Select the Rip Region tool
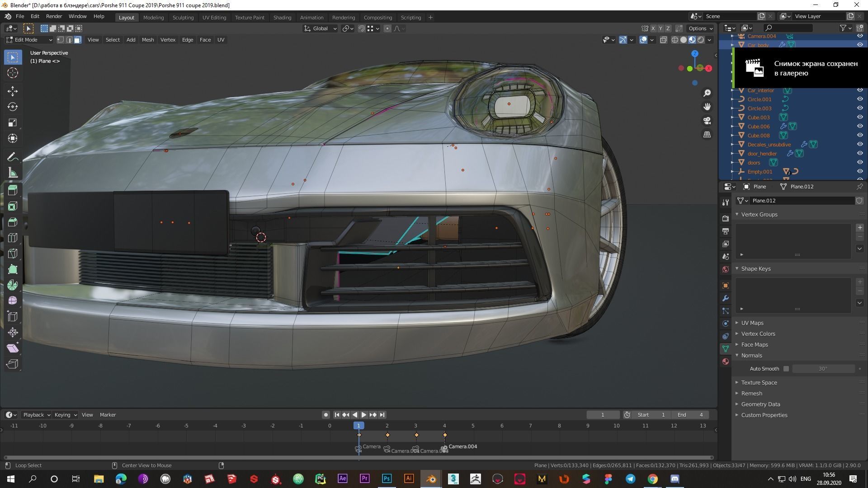Viewport: 868px width, 488px height. pyautogui.click(x=13, y=364)
